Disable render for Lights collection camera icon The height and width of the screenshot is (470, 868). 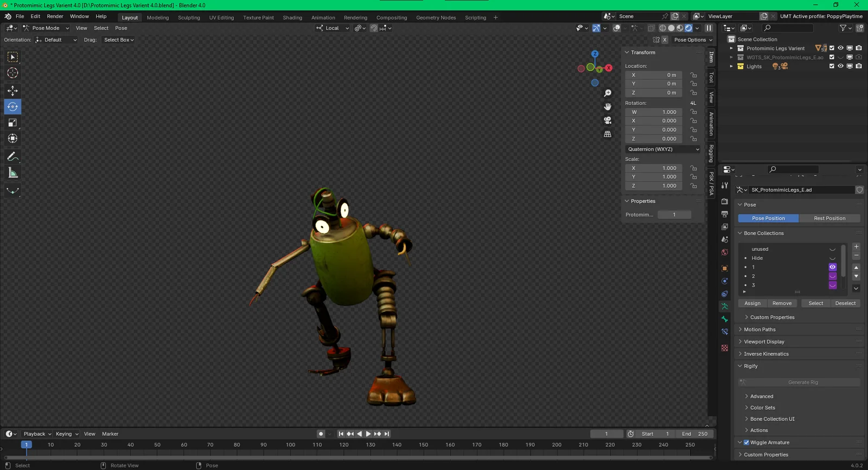click(859, 66)
